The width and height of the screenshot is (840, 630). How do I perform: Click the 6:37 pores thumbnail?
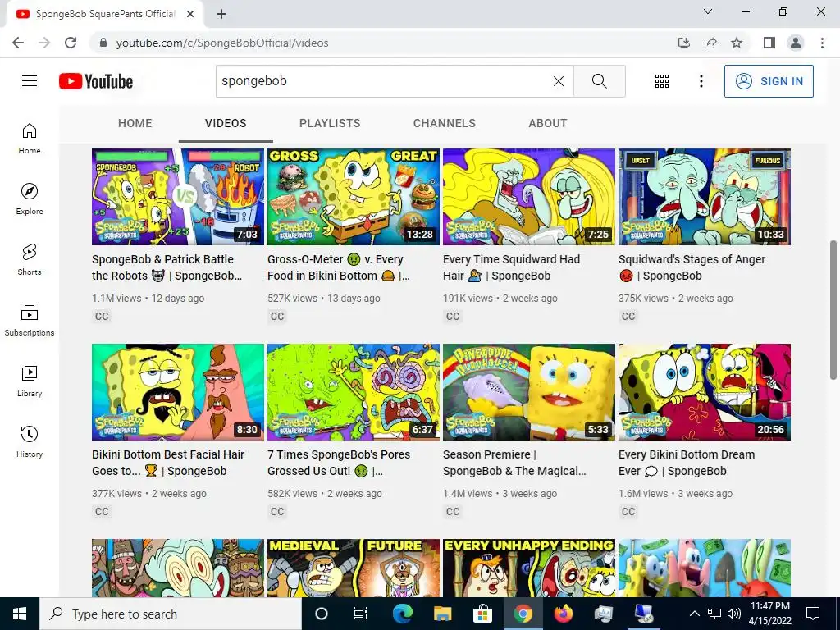pyautogui.click(x=354, y=392)
